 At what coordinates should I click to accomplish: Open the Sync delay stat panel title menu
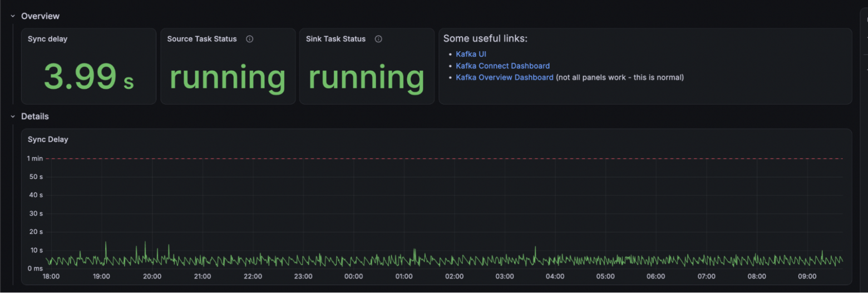[x=47, y=39]
